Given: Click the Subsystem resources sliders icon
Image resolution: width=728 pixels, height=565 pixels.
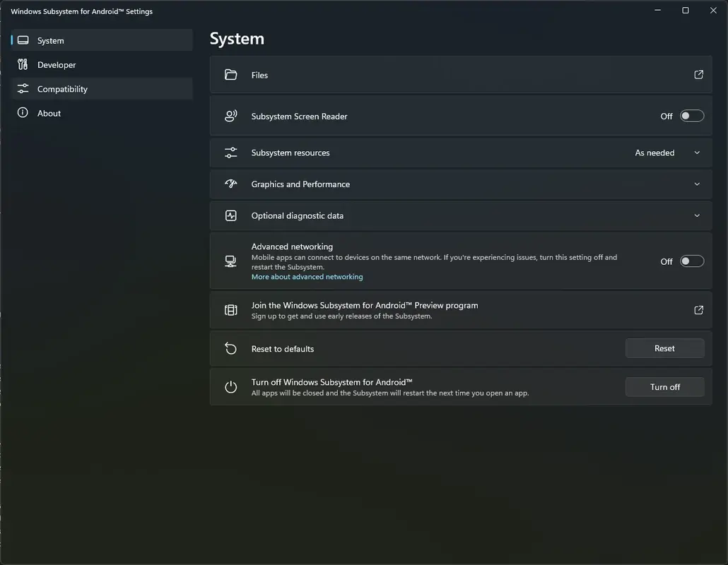Looking at the screenshot, I should point(230,152).
